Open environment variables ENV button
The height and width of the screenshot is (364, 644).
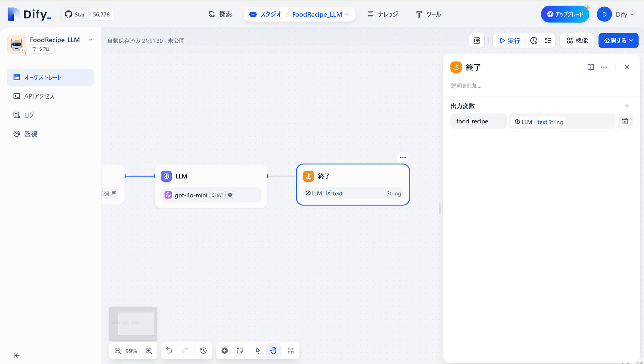pyautogui.click(x=477, y=41)
